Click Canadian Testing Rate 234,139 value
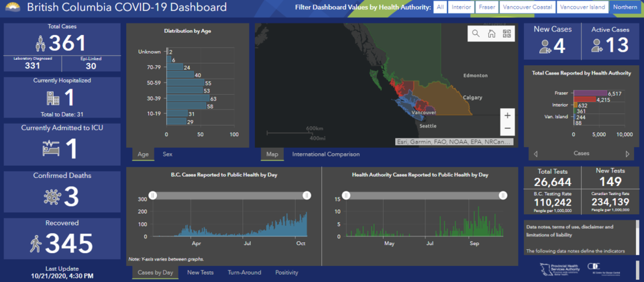Image resolution: width=644 pixels, height=282 pixels. pyautogui.click(x=610, y=202)
